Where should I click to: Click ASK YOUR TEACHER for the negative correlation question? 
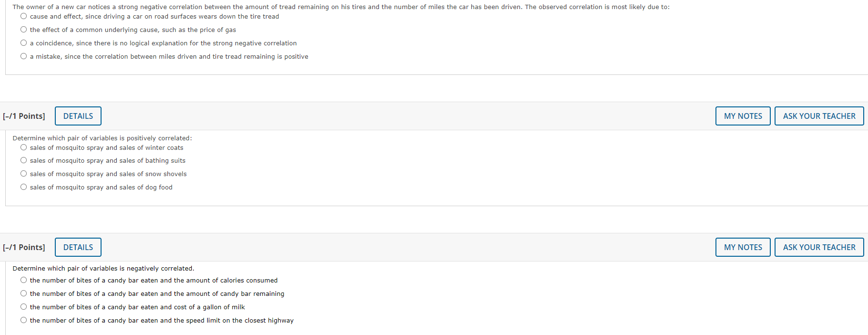pos(819,247)
